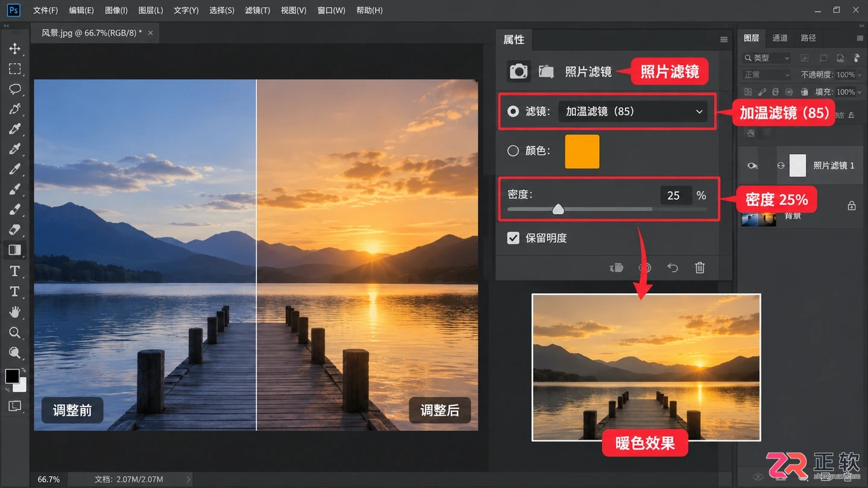
Task: Toggle adjustment visibility in Properties panel footer
Action: (645, 268)
